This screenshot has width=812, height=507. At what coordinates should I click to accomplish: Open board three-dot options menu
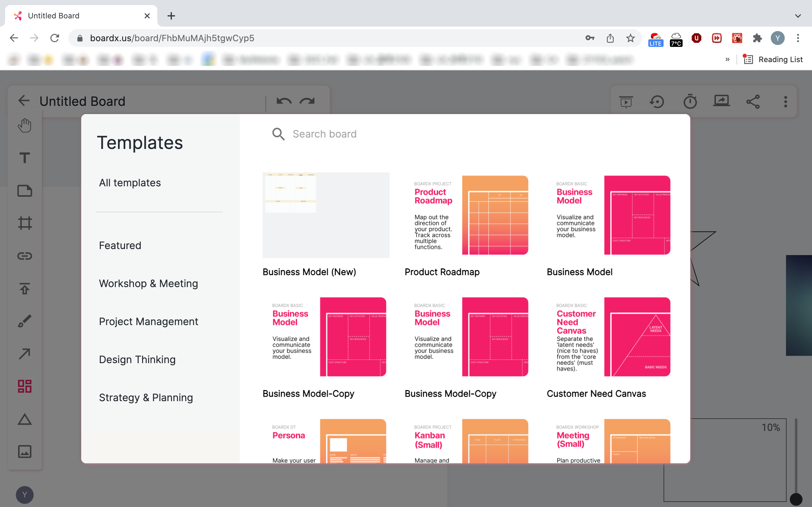click(785, 101)
